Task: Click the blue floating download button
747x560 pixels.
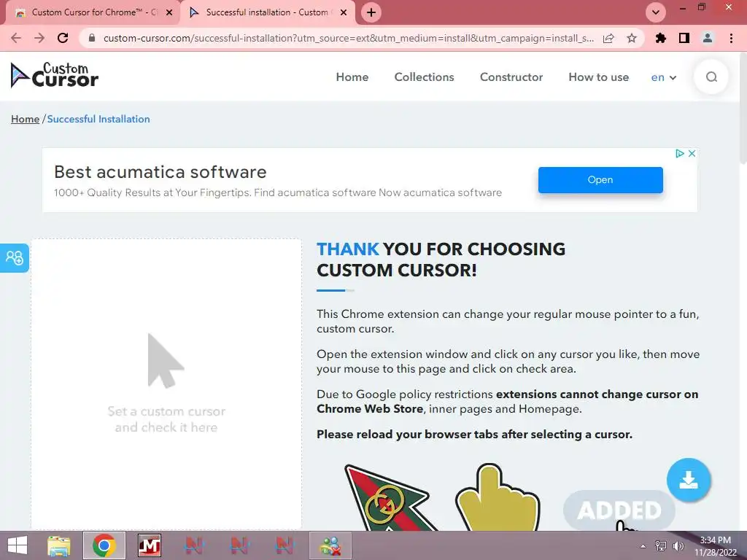Action: pos(689,480)
